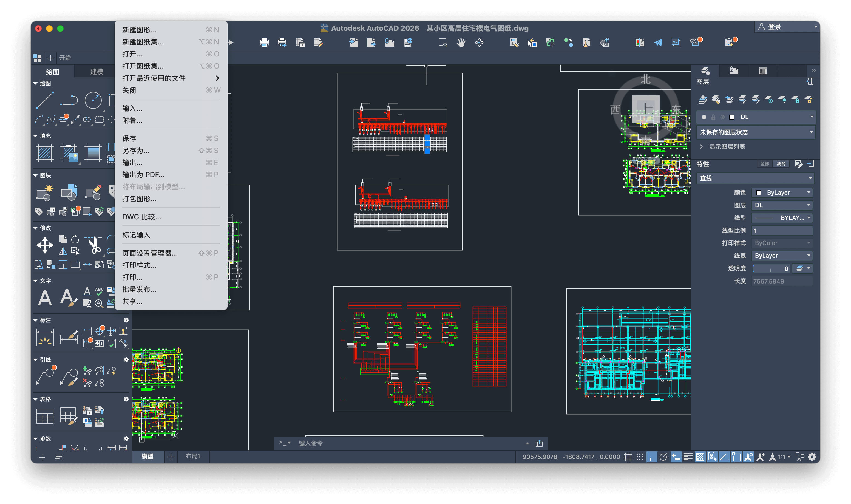The image size is (851, 504).
Task: Open 打开最近使用的文件 submenu
Action: point(171,78)
